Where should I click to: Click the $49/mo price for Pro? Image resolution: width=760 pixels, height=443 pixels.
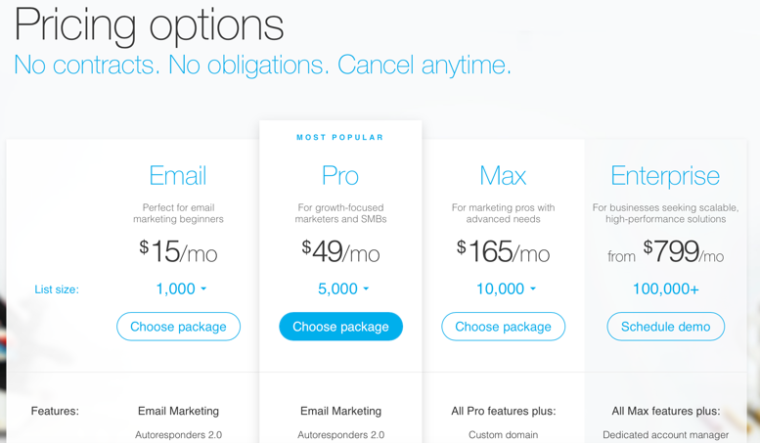point(340,252)
